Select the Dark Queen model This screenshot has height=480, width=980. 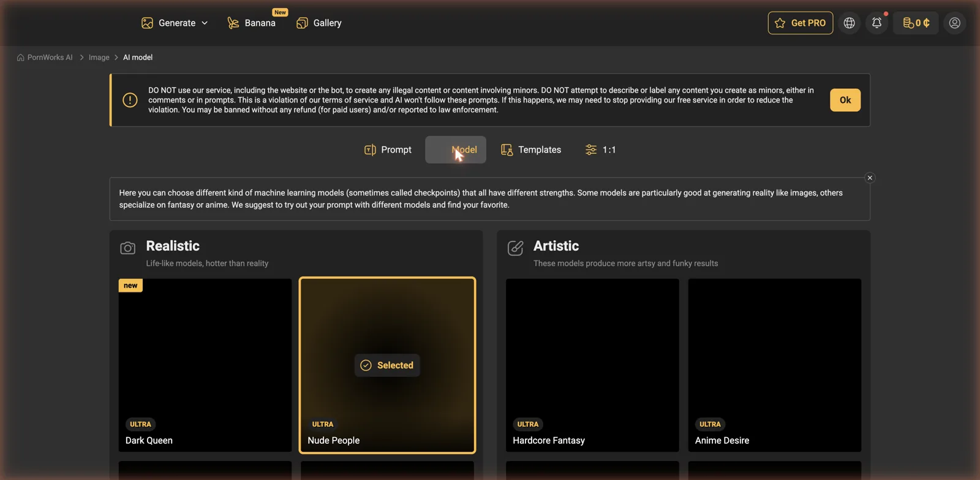(205, 365)
